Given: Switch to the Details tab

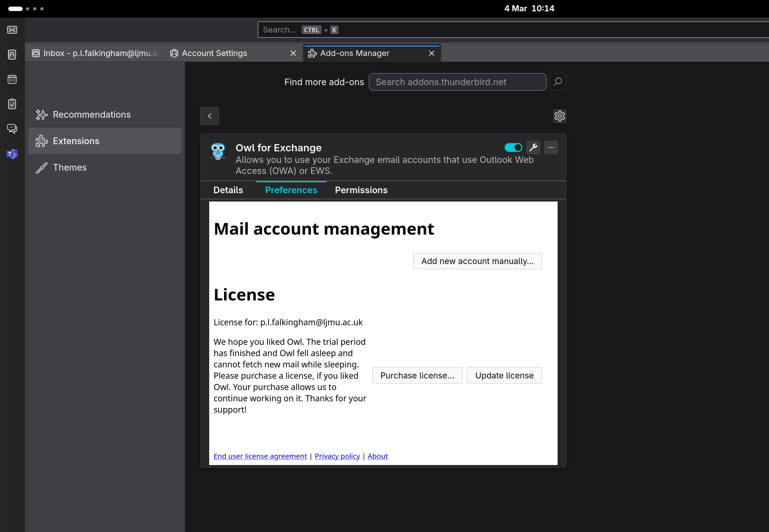Looking at the screenshot, I should pyautogui.click(x=228, y=190).
